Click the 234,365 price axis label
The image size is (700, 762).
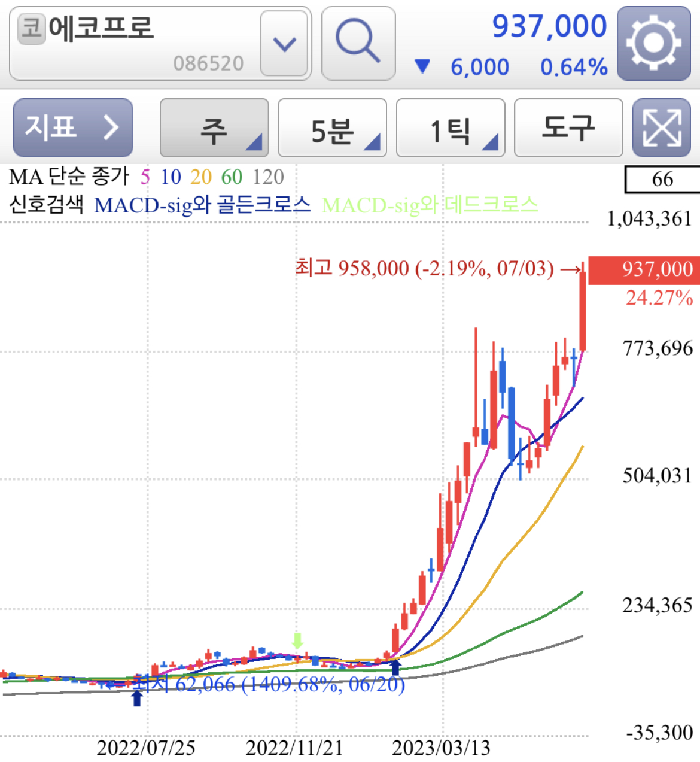click(x=658, y=606)
